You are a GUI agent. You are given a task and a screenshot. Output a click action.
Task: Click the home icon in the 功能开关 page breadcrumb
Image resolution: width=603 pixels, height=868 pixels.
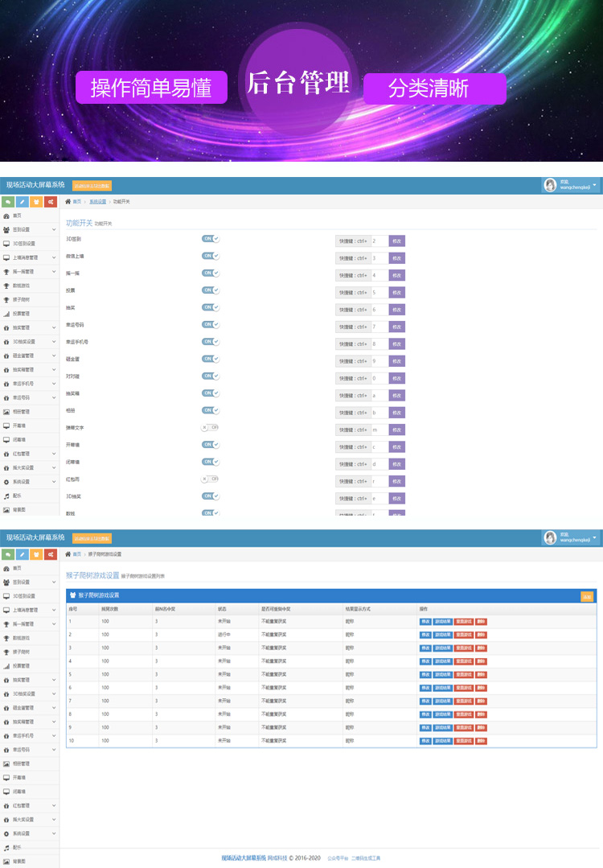68,202
